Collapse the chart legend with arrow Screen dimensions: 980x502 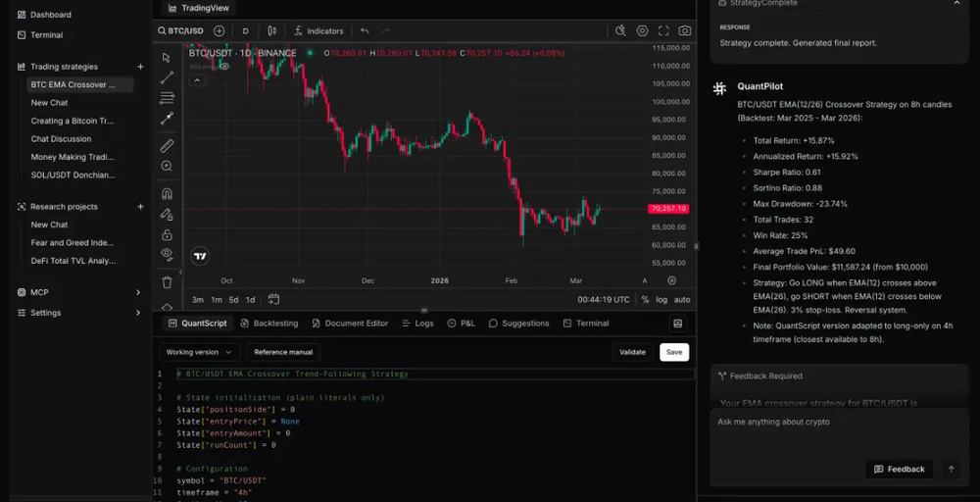pyautogui.click(x=196, y=80)
